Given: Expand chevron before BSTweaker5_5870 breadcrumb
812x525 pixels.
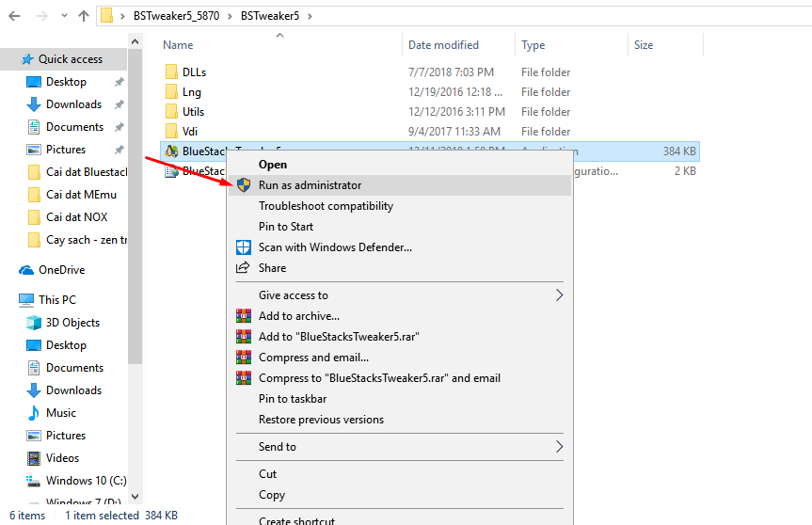Looking at the screenshot, I should click(122, 16).
